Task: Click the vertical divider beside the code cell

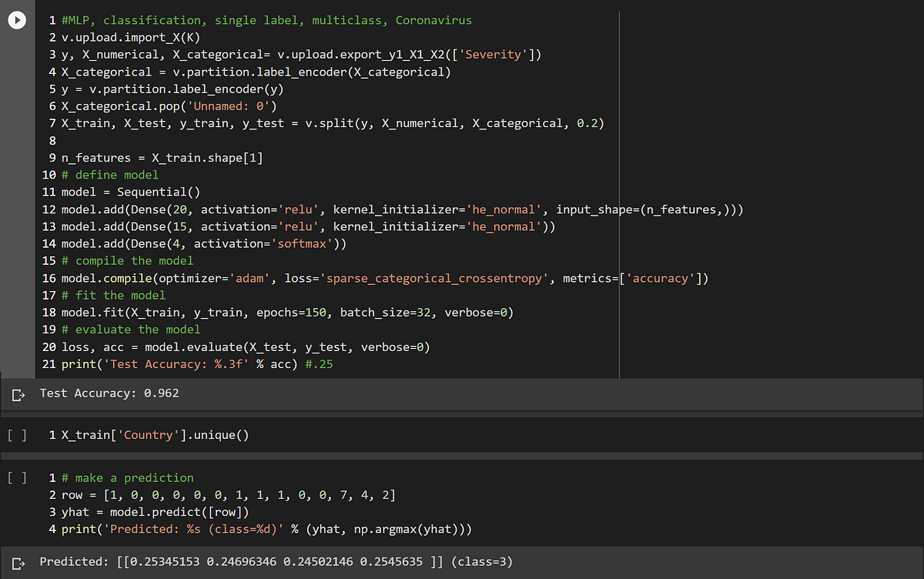Action: tap(620, 192)
